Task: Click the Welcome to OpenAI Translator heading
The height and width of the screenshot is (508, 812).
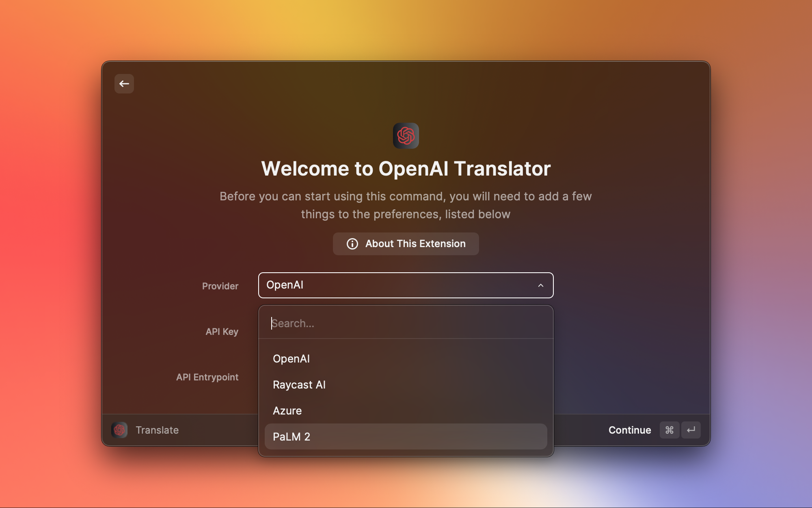Action: point(406,169)
